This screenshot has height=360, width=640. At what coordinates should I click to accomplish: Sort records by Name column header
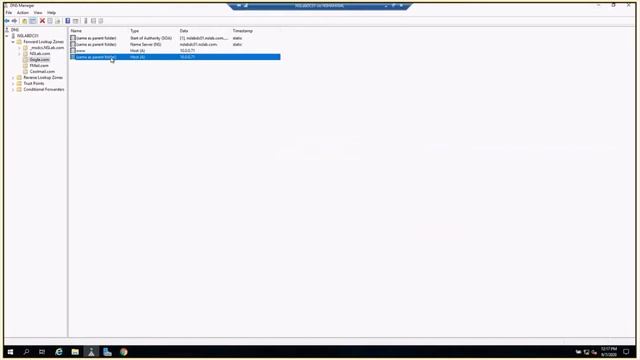pos(76,31)
